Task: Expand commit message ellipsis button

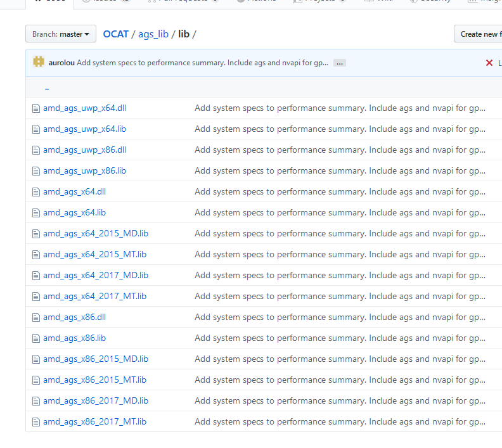Action: click(x=339, y=63)
